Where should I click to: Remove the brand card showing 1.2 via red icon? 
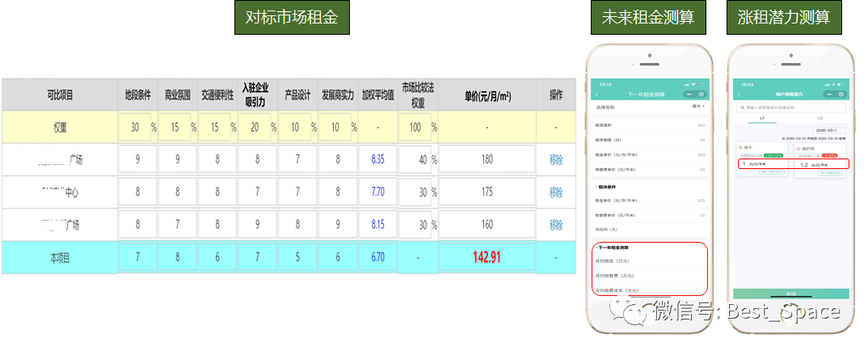[x=798, y=149]
